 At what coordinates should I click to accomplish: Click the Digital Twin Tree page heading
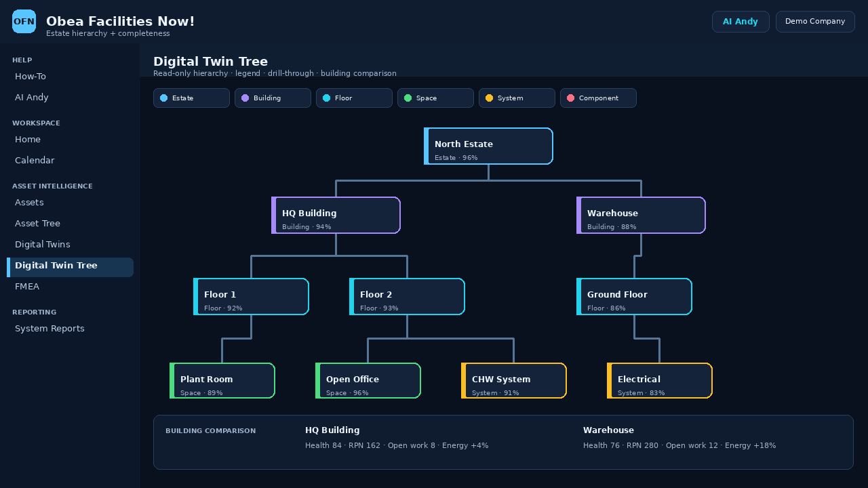point(210,62)
